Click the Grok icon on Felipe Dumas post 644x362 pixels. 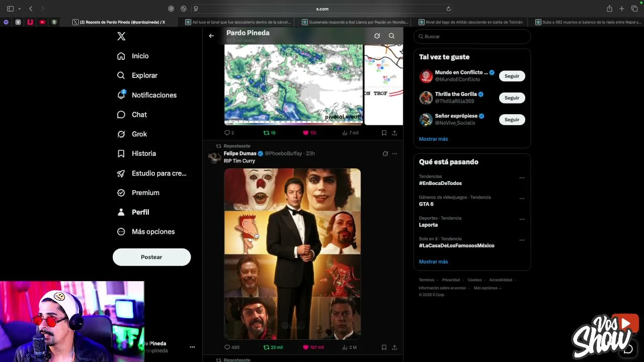(x=385, y=153)
